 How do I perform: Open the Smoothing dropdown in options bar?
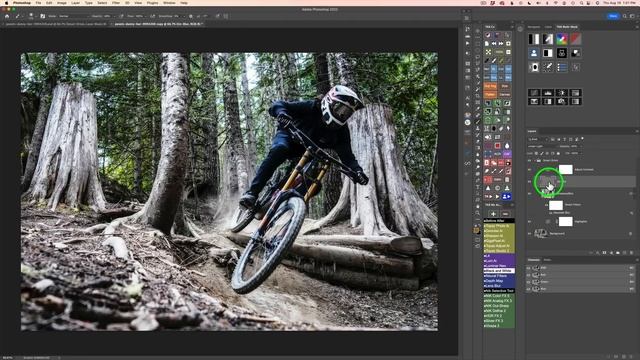tap(183, 16)
